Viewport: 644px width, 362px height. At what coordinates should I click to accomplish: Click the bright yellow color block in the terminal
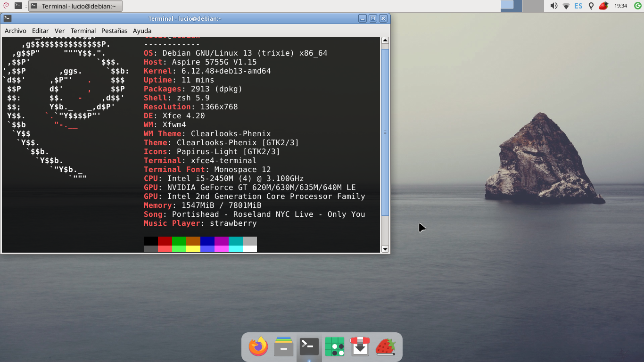click(x=193, y=249)
